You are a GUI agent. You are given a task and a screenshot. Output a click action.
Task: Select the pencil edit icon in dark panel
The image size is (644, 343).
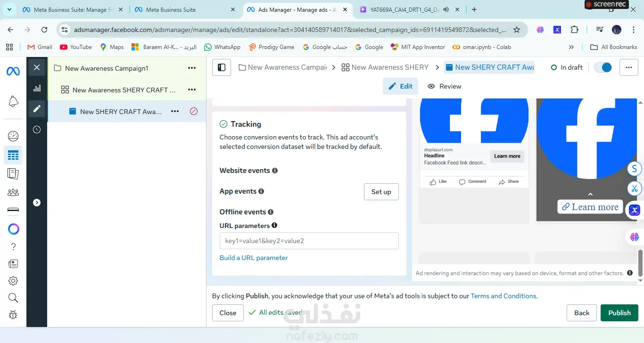point(37,109)
